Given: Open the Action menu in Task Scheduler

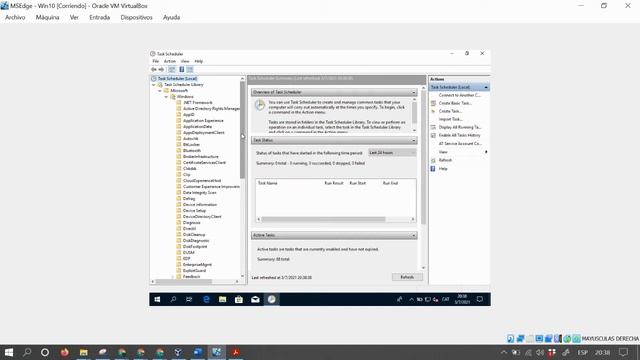Looking at the screenshot, I should 170,61.
